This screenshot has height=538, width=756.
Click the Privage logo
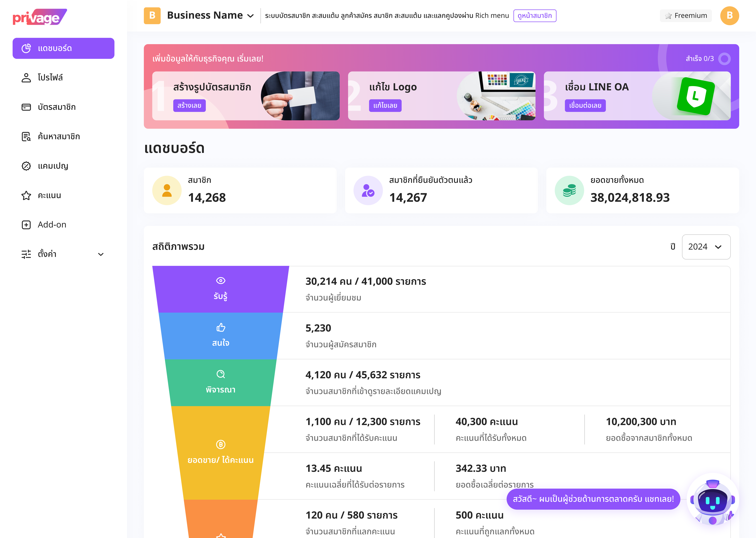pos(40,17)
